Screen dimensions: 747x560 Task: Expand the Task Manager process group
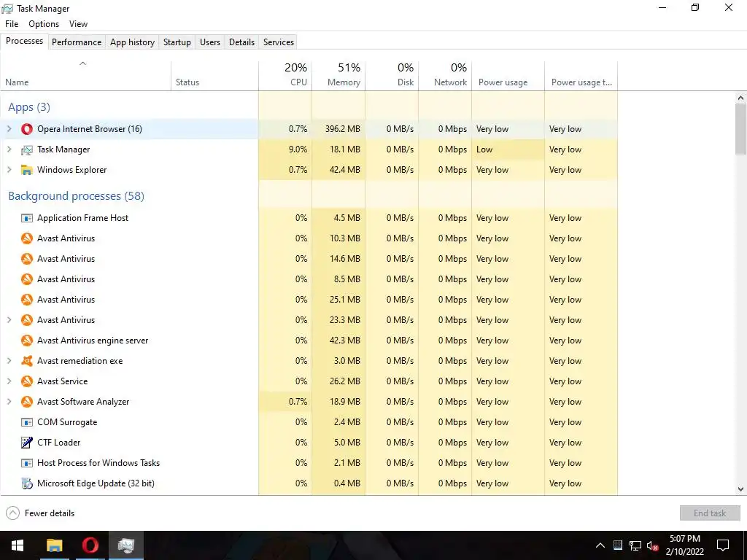9,149
